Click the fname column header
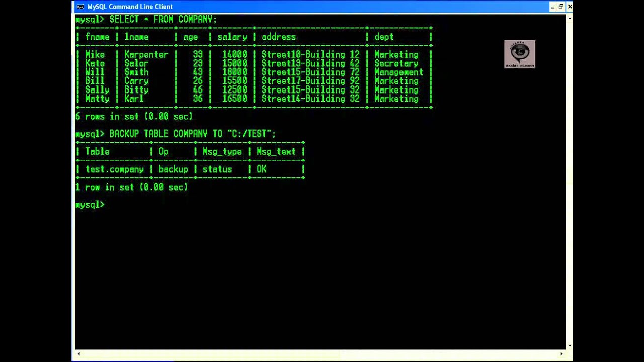This screenshot has width=644, height=362. click(97, 37)
